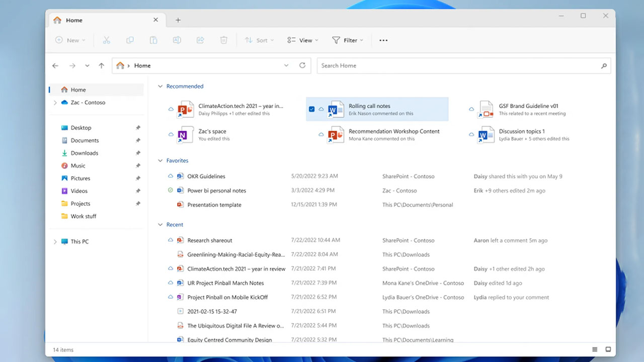Click the Cut scissors icon in toolbar

click(x=106, y=40)
